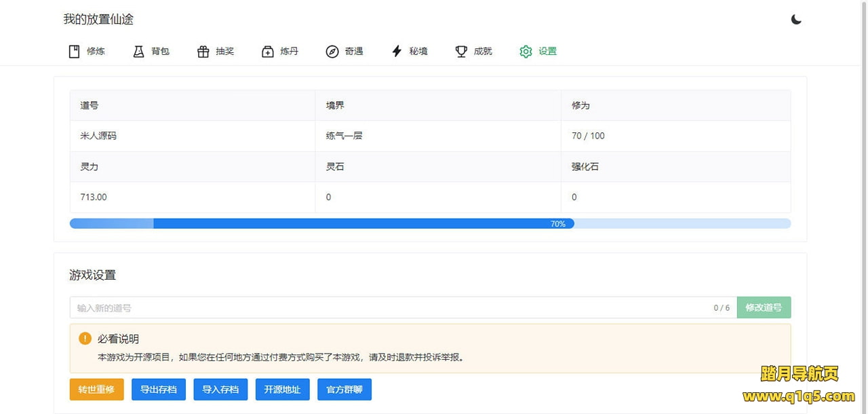Toggle dark mode with moon icon

(796, 20)
